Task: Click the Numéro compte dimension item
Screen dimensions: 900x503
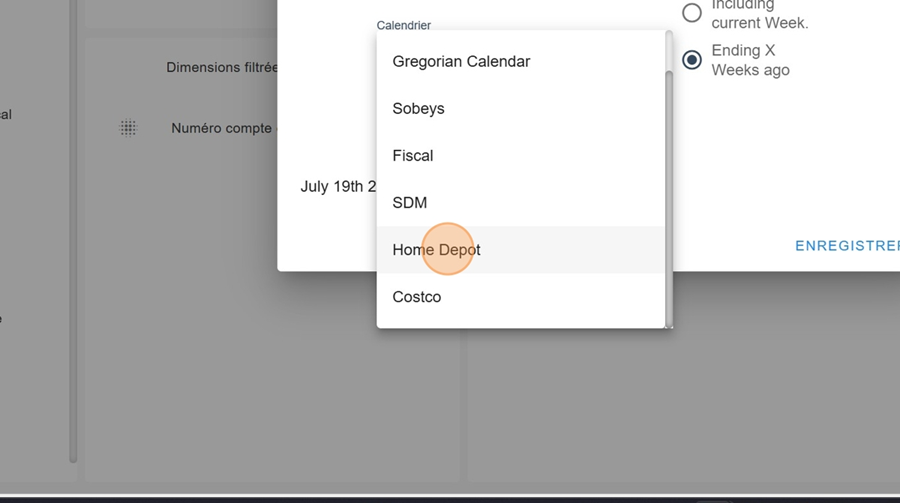Action: pyautogui.click(x=222, y=128)
